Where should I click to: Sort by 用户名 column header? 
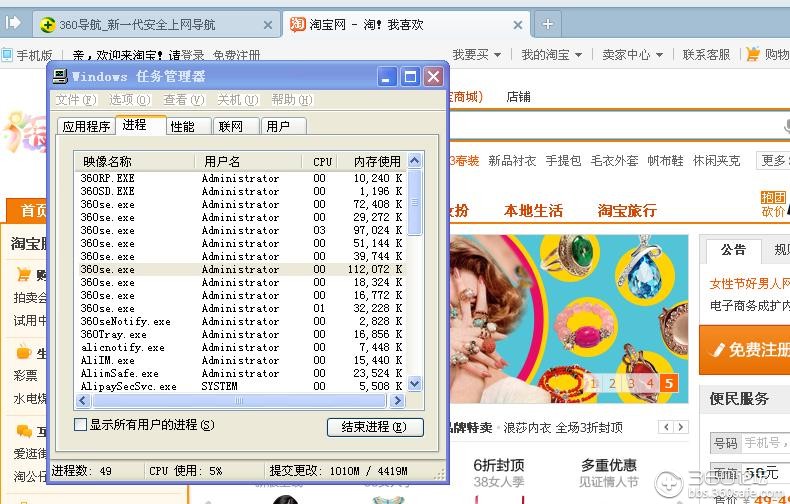(x=247, y=161)
